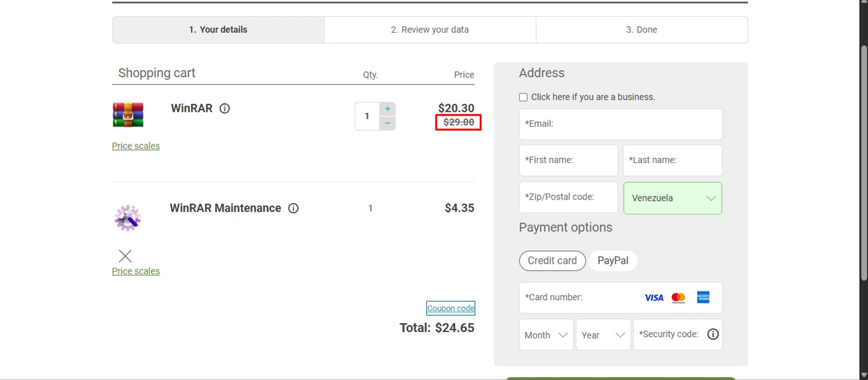Choose PayPal payment option
Image resolution: width=868 pixels, height=380 pixels.
613,261
